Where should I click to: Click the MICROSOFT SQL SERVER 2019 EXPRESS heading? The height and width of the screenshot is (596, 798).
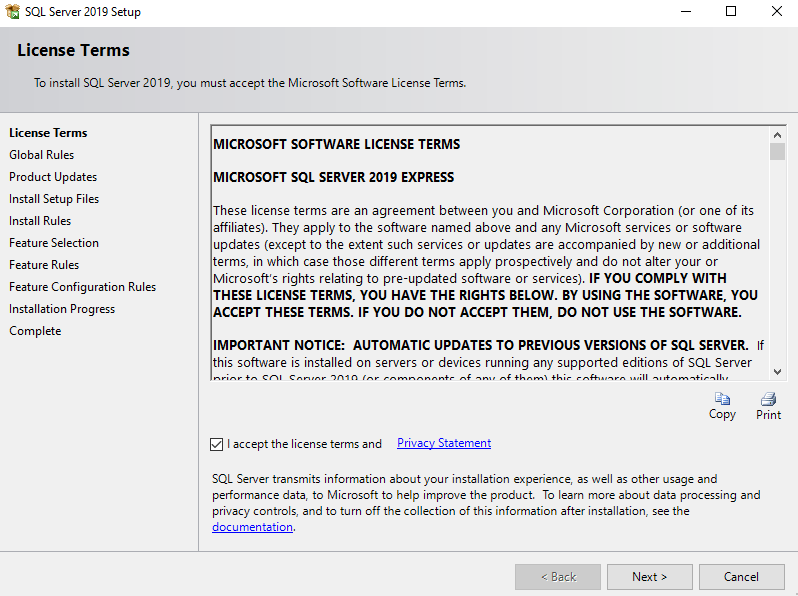pyautogui.click(x=333, y=177)
